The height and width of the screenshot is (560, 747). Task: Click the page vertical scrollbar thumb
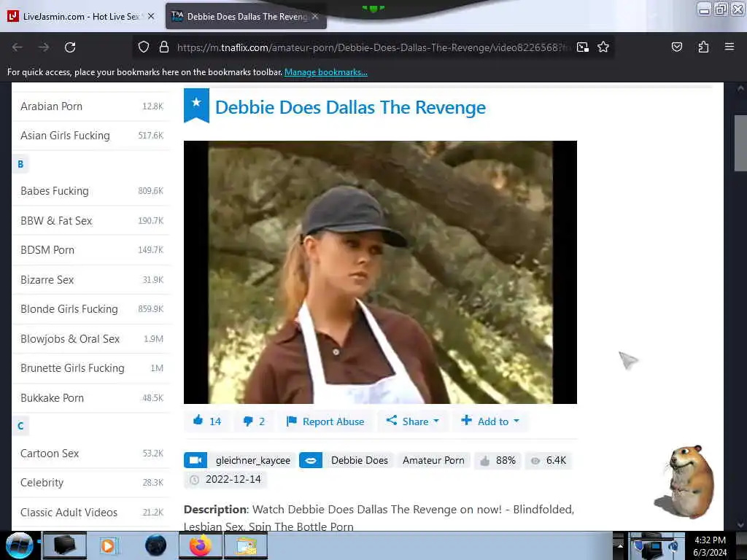click(x=740, y=142)
